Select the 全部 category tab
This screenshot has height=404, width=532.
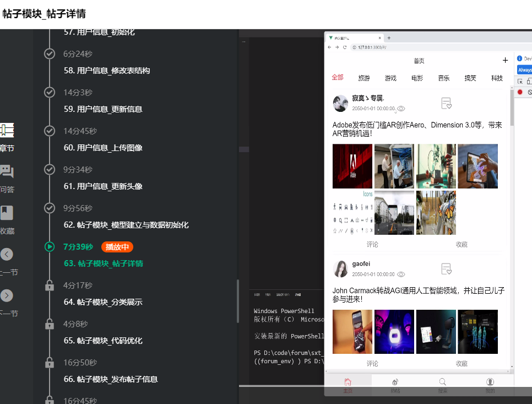pyautogui.click(x=338, y=77)
